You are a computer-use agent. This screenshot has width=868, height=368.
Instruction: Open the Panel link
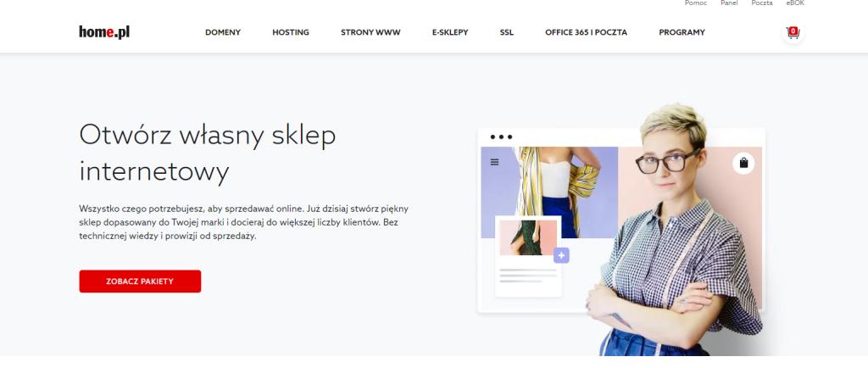[729, 3]
